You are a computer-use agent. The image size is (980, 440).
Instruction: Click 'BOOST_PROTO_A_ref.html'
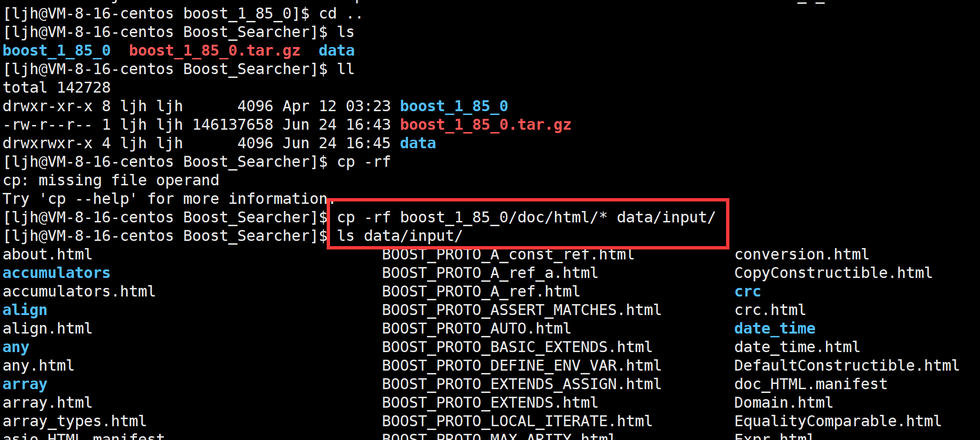[x=481, y=291]
